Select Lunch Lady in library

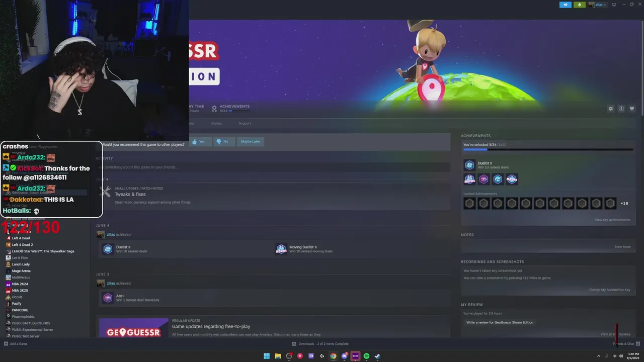[21, 264]
